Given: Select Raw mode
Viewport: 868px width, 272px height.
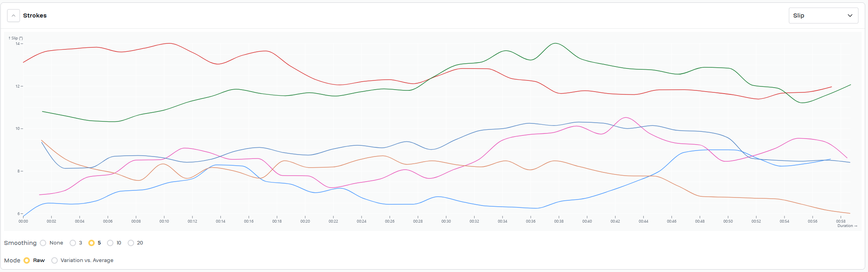Looking at the screenshot, I should (x=27, y=260).
